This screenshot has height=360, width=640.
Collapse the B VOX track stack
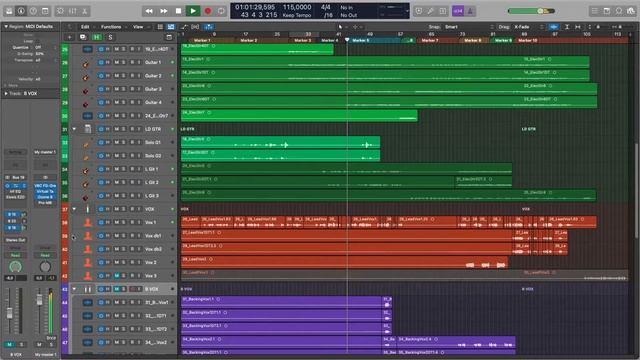[74, 289]
